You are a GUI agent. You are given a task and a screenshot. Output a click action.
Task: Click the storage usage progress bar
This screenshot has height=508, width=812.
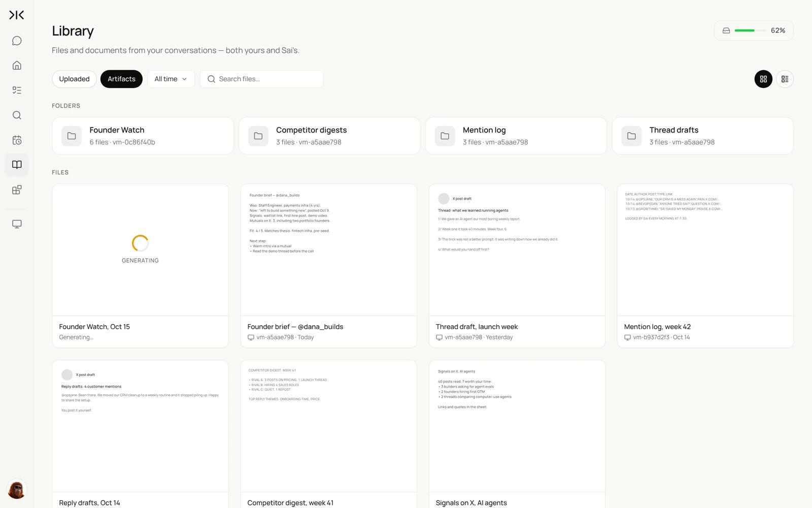[751, 30]
